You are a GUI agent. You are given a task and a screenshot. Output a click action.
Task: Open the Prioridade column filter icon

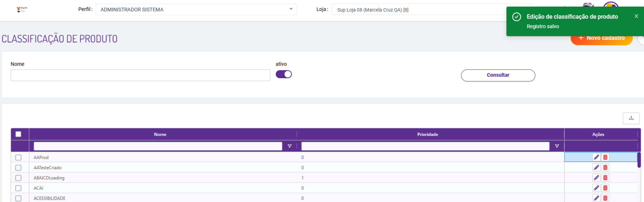coord(557,146)
